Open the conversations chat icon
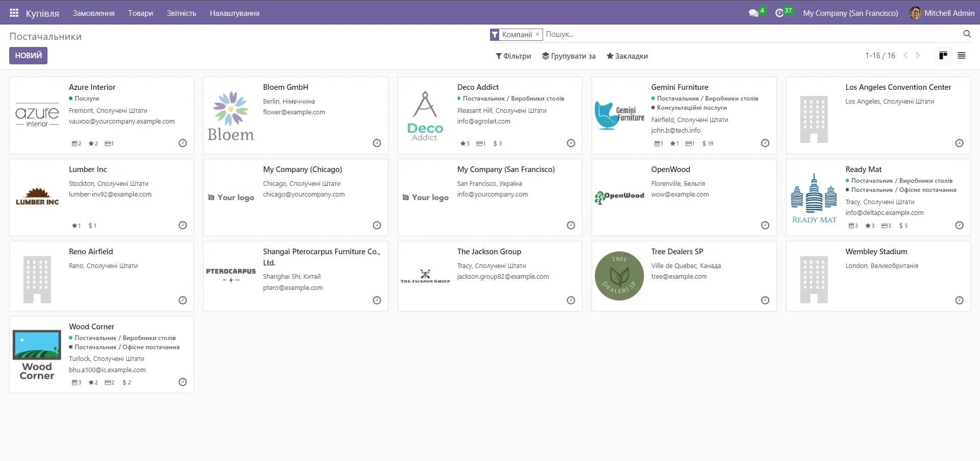This screenshot has height=461, width=980. (x=753, y=13)
